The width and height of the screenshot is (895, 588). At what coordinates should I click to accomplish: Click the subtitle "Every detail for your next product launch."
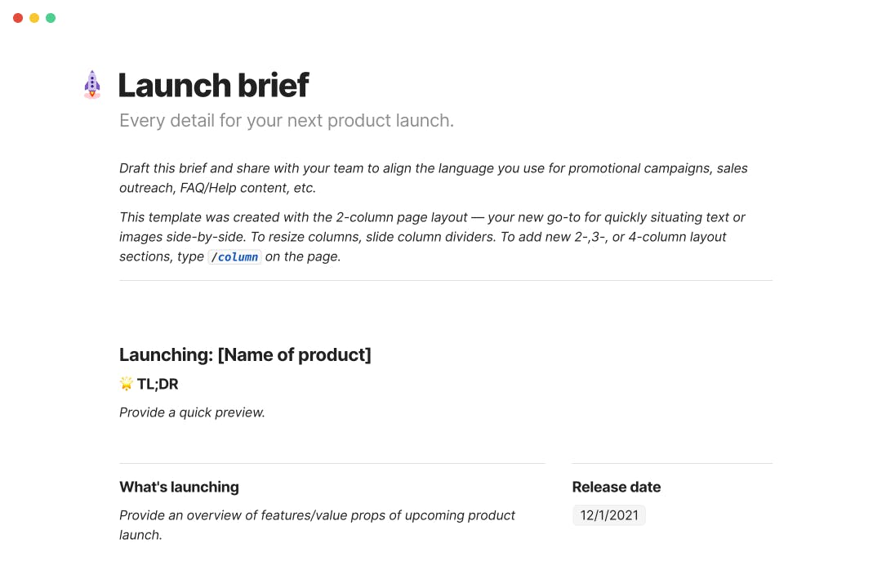click(287, 120)
